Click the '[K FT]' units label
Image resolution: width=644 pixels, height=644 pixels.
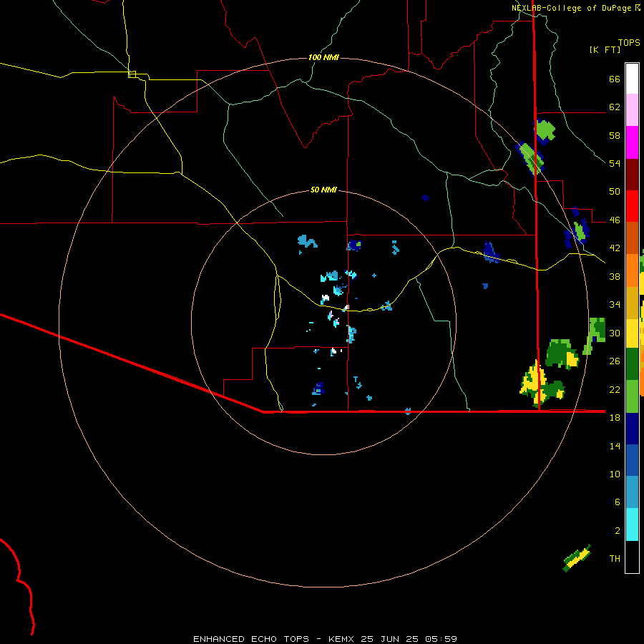coord(605,49)
